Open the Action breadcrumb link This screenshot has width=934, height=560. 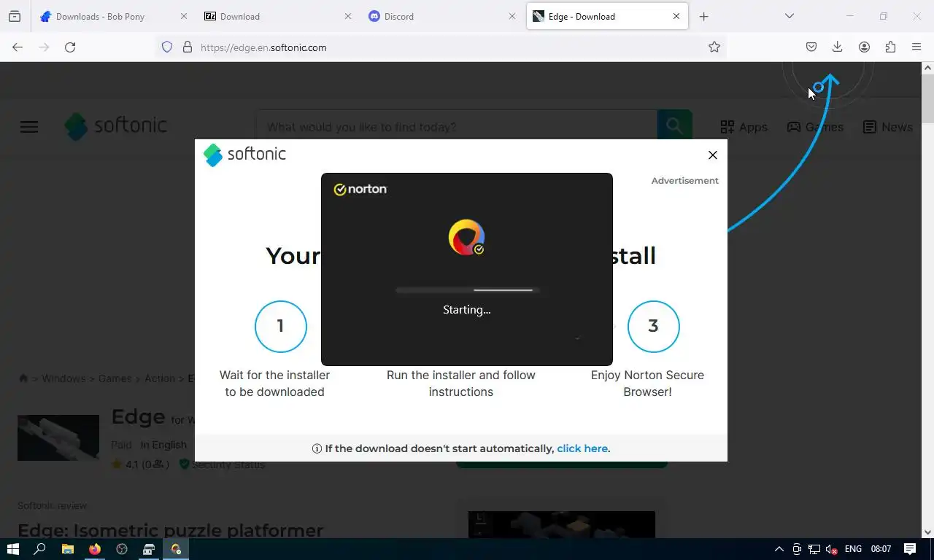tap(160, 378)
